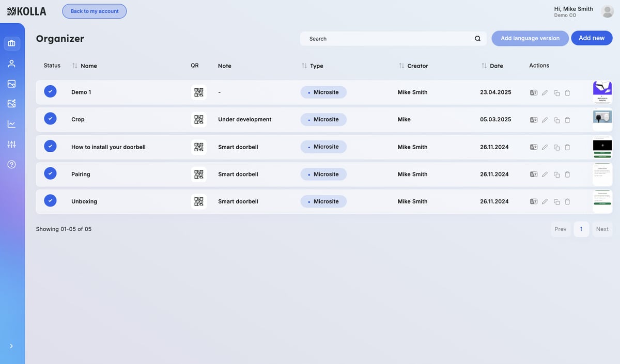Click the date 05.03.2025
The height and width of the screenshot is (364, 620).
pos(495,120)
